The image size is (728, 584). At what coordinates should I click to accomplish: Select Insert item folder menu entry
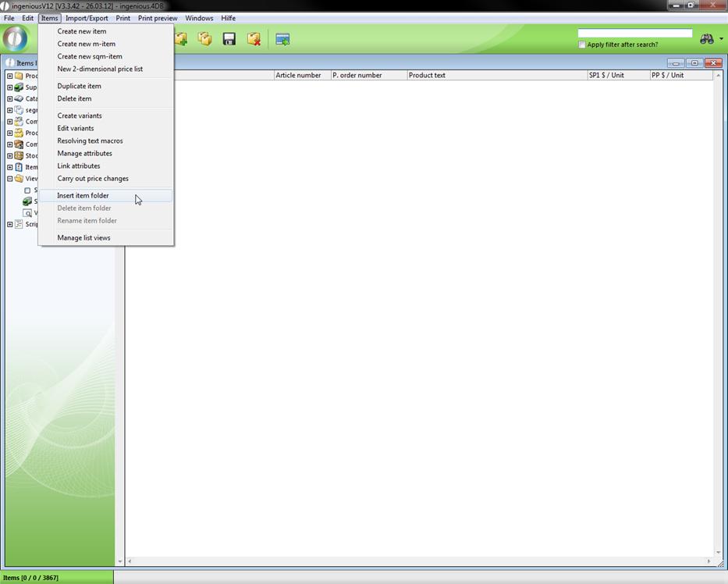tap(83, 196)
